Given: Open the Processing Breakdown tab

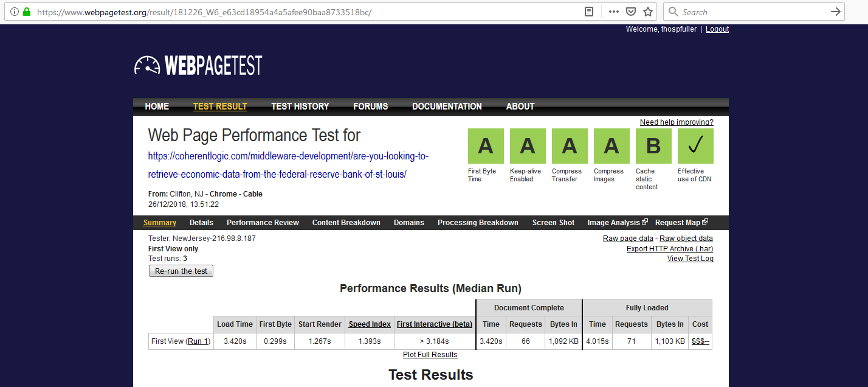Looking at the screenshot, I should [x=478, y=223].
